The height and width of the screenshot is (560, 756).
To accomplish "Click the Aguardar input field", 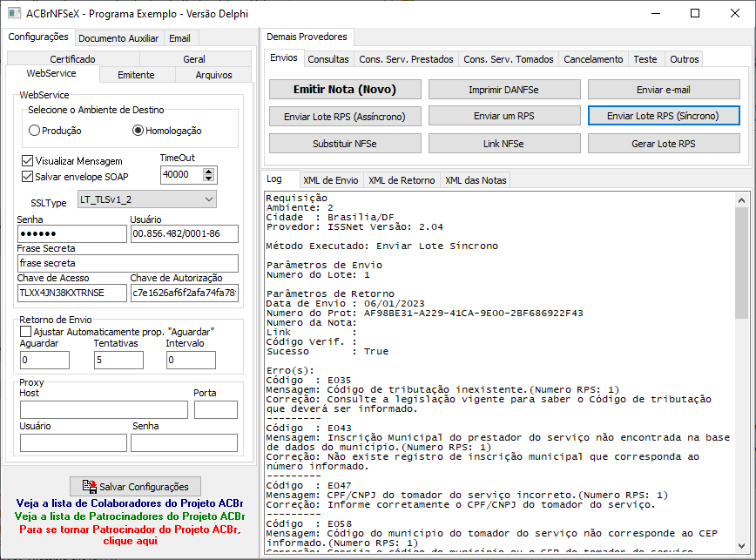I will click(x=44, y=360).
